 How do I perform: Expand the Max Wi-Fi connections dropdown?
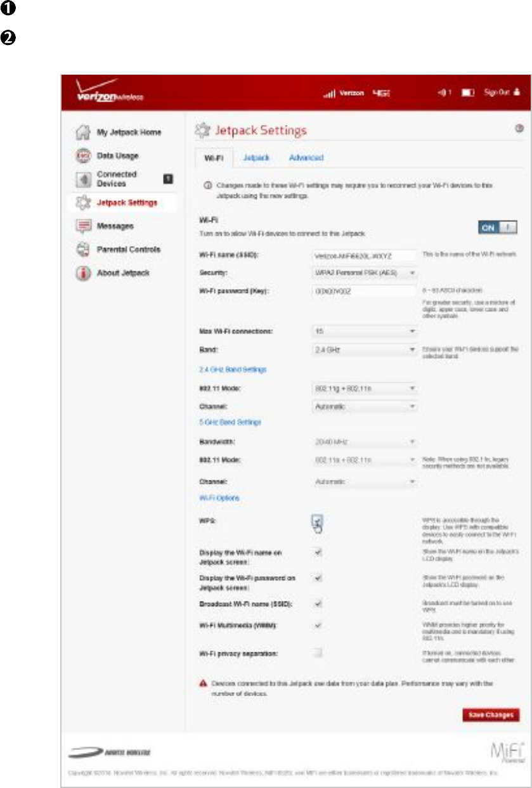(x=364, y=332)
